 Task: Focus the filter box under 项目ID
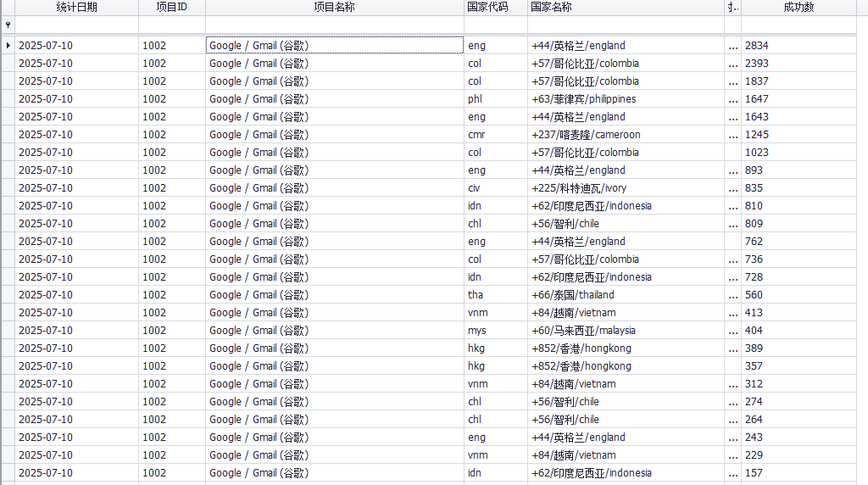click(x=171, y=25)
